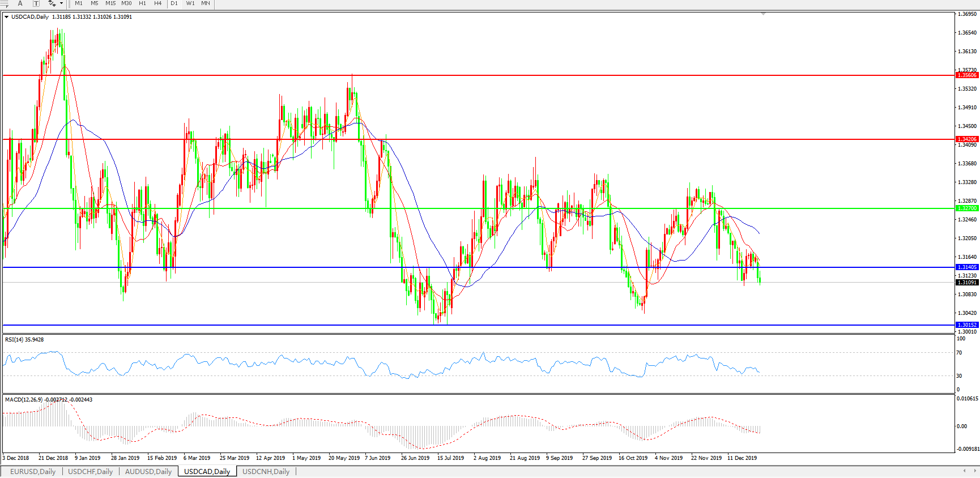The width and height of the screenshot is (980, 478).
Task: Select the Text Label (T) tool
Action: point(36,3)
